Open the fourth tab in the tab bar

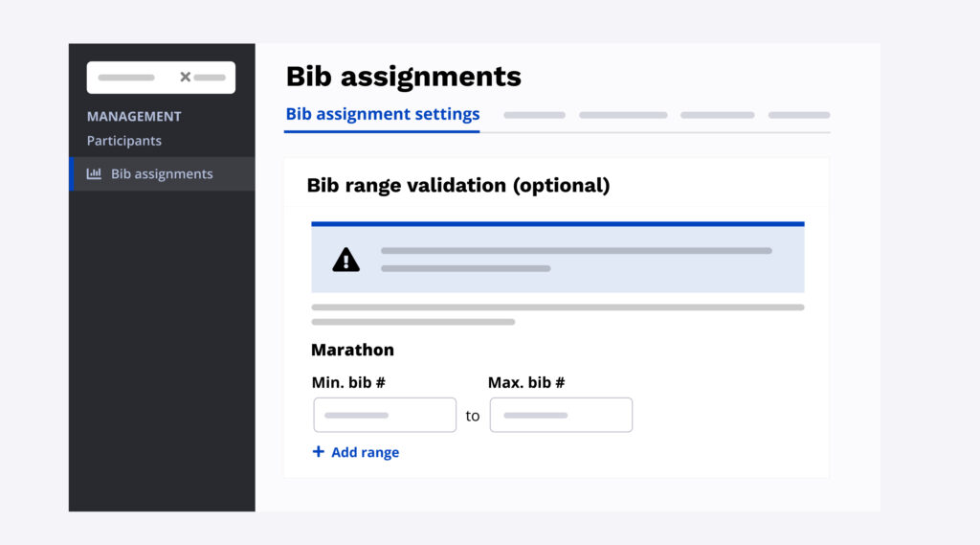pyautogui.click(x=717, y=115)
